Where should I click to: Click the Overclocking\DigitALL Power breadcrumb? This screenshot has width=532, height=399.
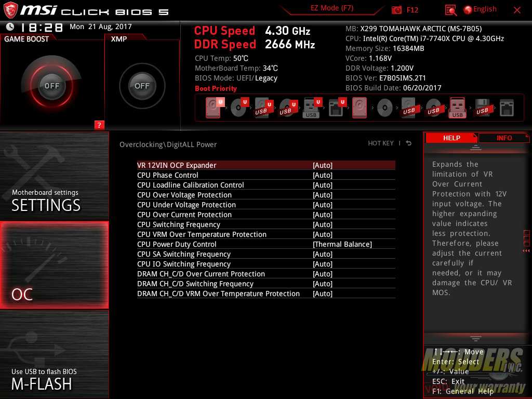tap(168, 144)
